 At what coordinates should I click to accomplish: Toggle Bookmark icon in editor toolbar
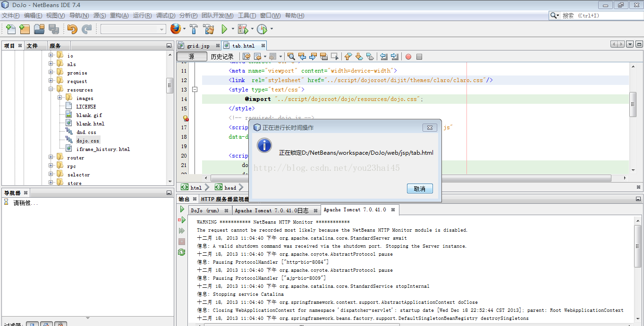pos(370,57)
